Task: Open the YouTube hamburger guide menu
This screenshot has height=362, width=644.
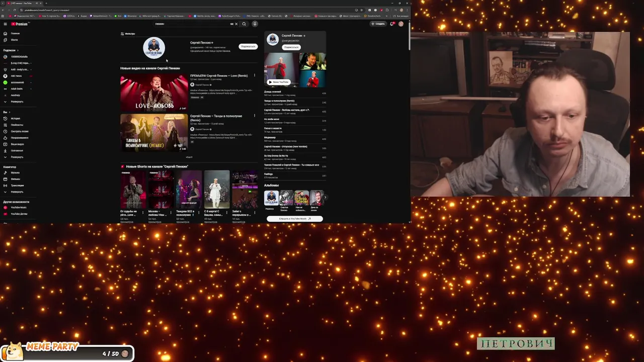Action: point(5,24)
